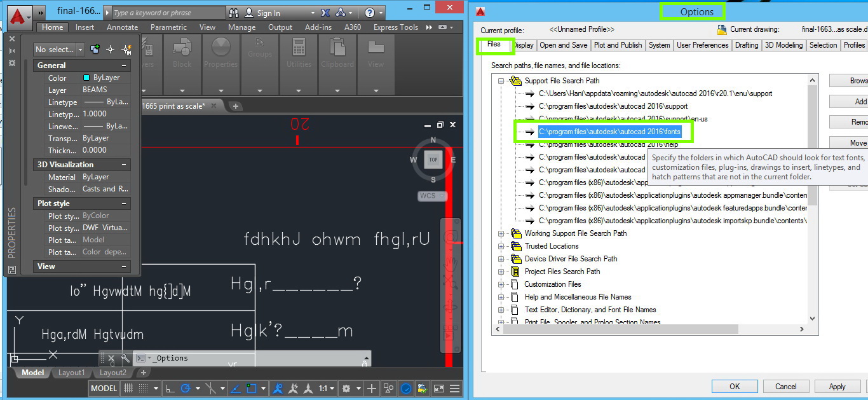
Task: Click OK in the Options dialog
Action: click(735, 386)
